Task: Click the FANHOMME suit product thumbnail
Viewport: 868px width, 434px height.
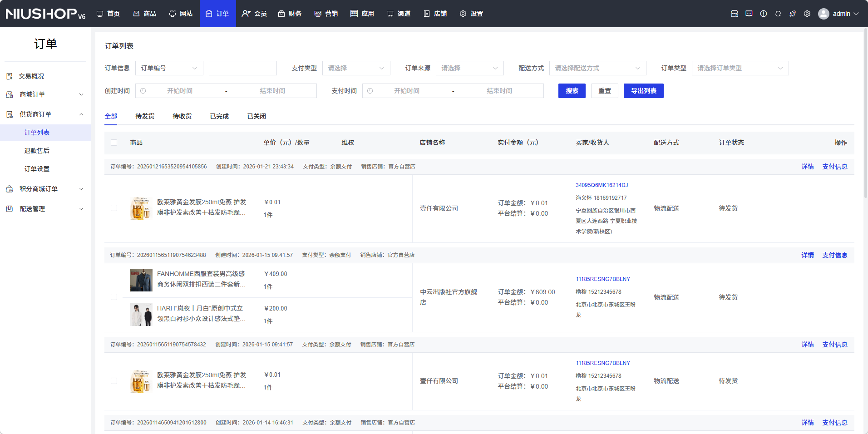Action: (x=141, y=280)
